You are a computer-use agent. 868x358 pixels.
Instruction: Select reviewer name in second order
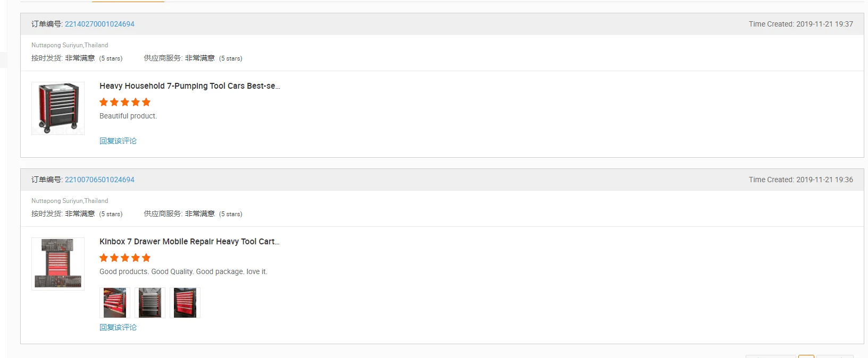pyautogui.click(x=70, y=201)
